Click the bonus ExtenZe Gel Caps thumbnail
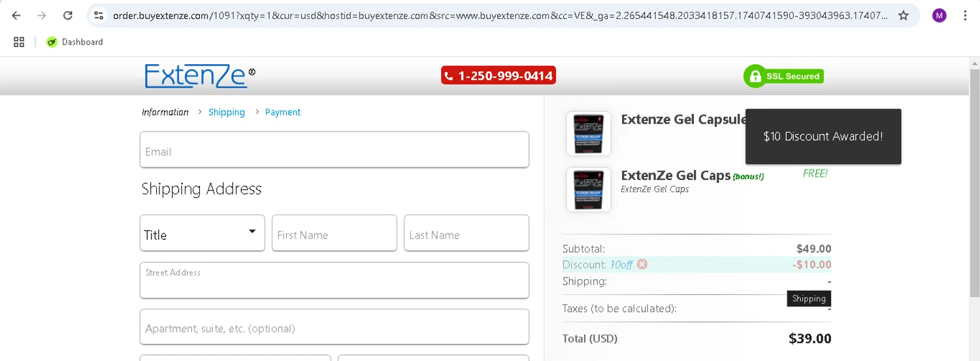 (x=589, y=190)
